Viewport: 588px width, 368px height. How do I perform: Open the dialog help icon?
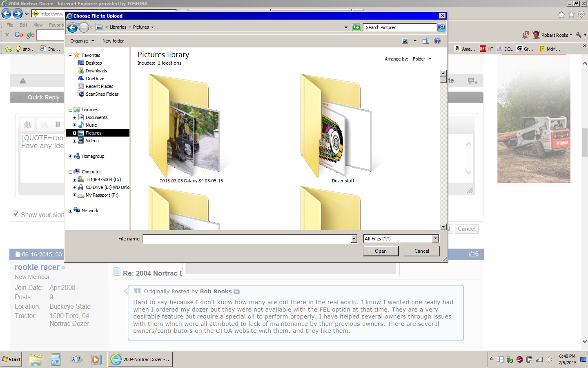click(x=437, y=41)
